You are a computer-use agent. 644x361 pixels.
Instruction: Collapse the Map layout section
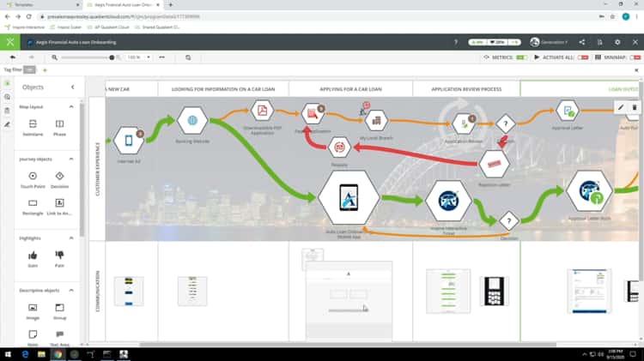tap(71, 106)
